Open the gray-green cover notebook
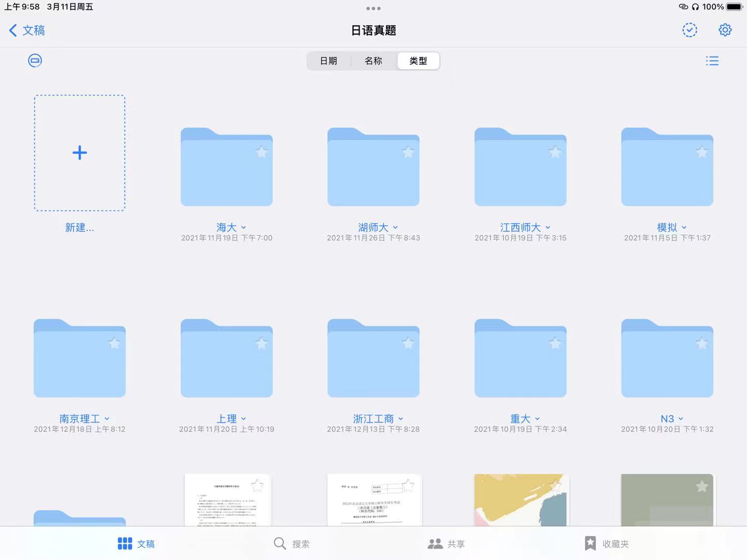This screenshot has width=747, height=560. (x=667, y=500)
